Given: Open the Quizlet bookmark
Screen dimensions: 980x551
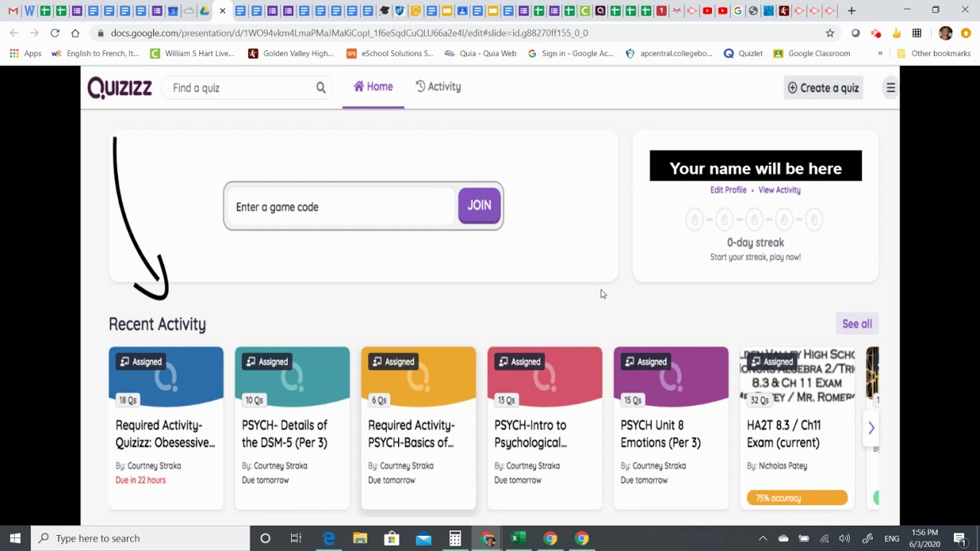Looking at the screenshot, I should [x=743, y=54].
